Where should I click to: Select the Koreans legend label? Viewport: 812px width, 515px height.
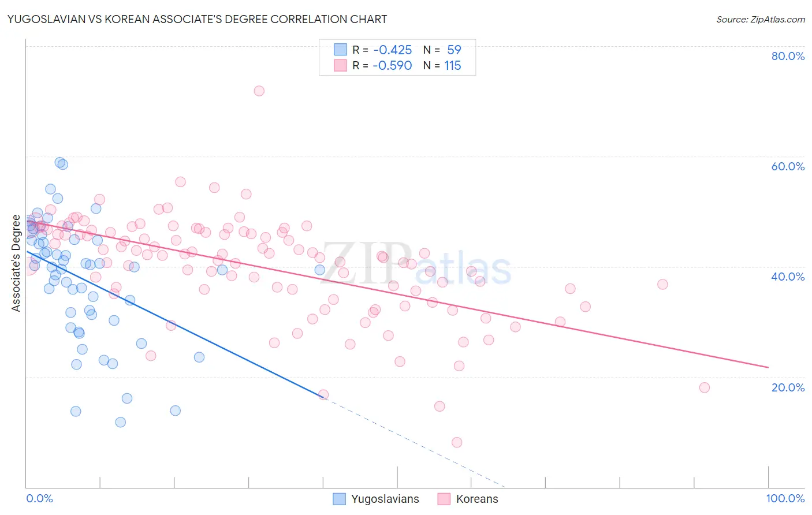477,499
